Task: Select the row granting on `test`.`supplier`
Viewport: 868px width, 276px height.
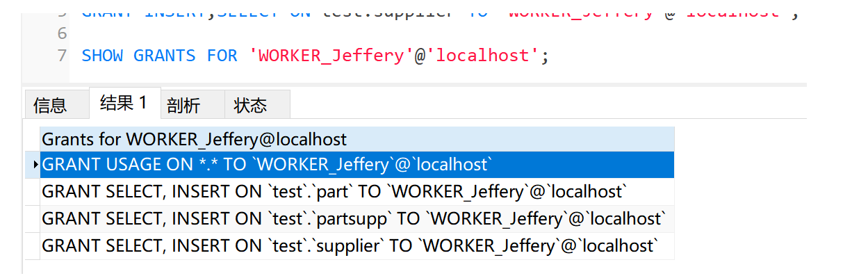Action: (357, 246)
